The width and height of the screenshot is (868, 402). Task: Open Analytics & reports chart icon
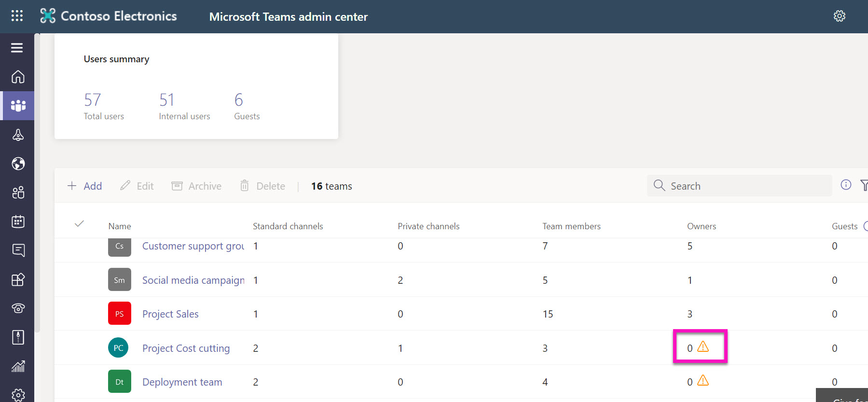click(18, 366)
